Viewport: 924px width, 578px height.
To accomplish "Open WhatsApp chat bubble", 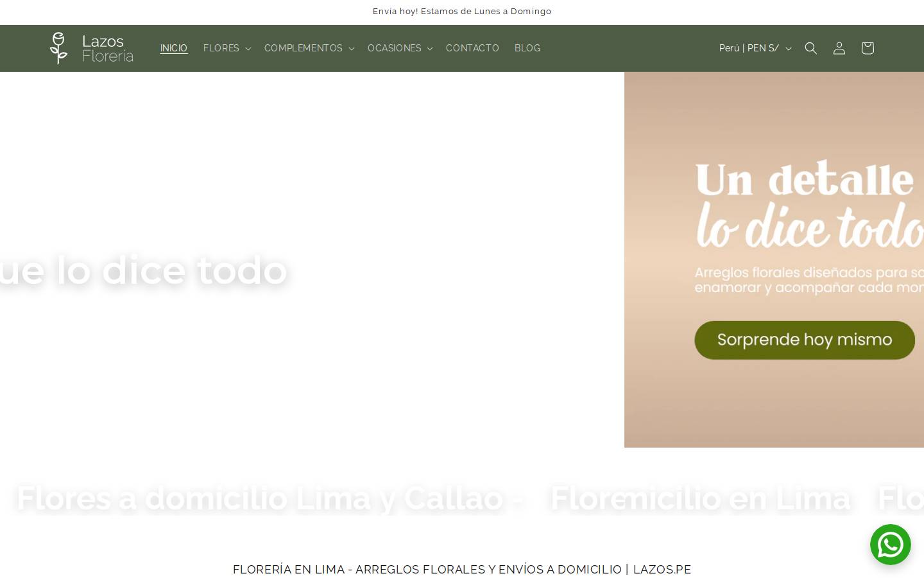I will pyautogui.click(x=891, y=545).
